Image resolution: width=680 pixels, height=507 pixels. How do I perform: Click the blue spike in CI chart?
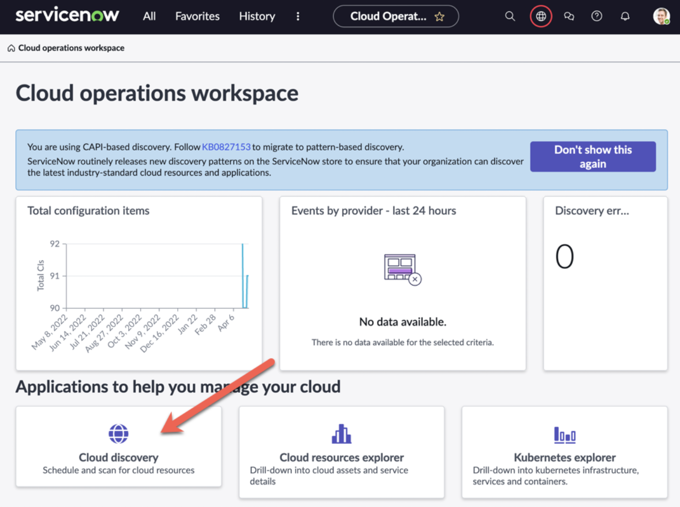click(243, 276)
